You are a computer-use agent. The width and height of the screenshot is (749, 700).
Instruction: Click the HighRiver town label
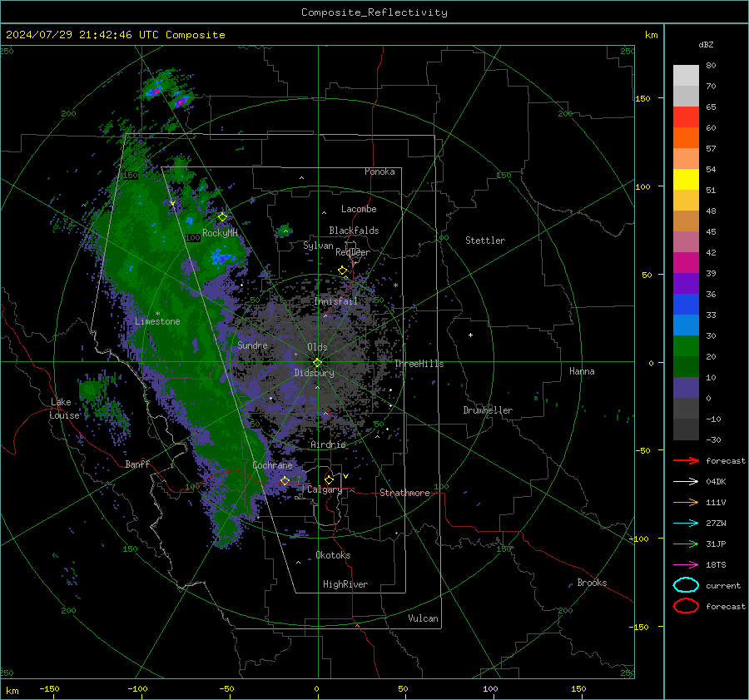click(345, 584)
